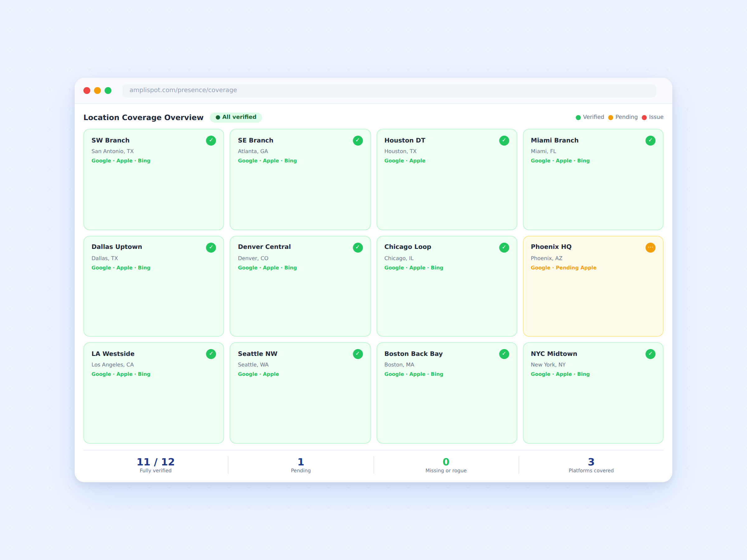Click the Platforms covered stat
Viewport: 747px width, 560px height.
pos(591,465)
